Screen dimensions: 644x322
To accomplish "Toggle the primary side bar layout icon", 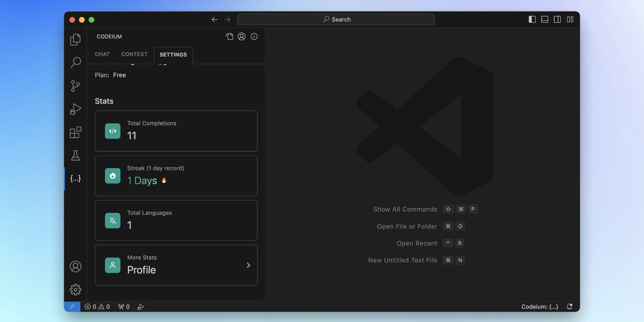I will (532, 20).
